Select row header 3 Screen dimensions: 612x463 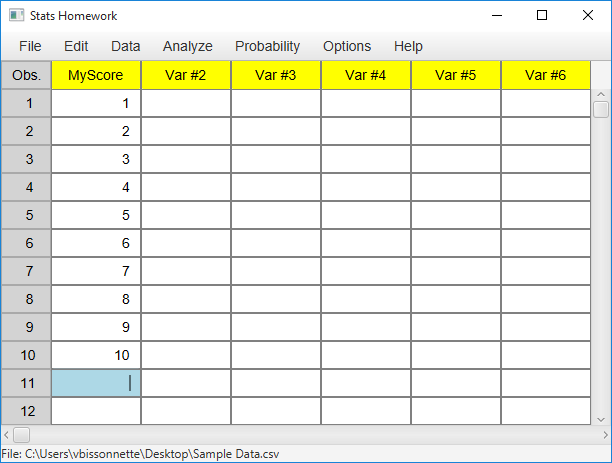click(26, 159)
